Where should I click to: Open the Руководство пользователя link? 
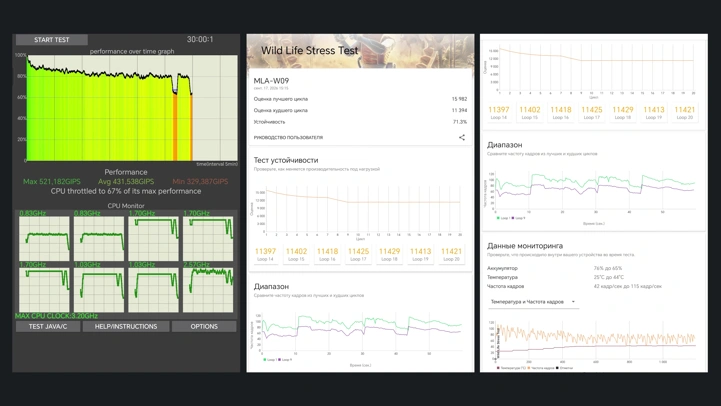tap(288, 137)
